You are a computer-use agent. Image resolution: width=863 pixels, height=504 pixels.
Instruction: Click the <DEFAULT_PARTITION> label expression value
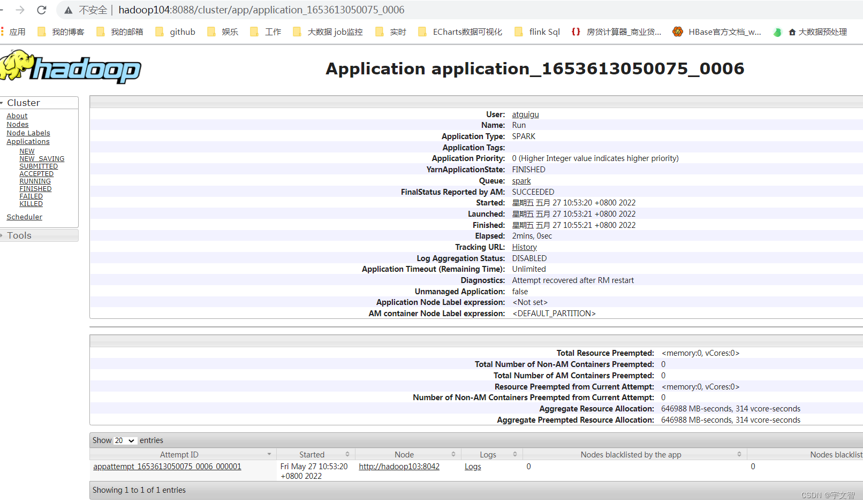(554, 314)
